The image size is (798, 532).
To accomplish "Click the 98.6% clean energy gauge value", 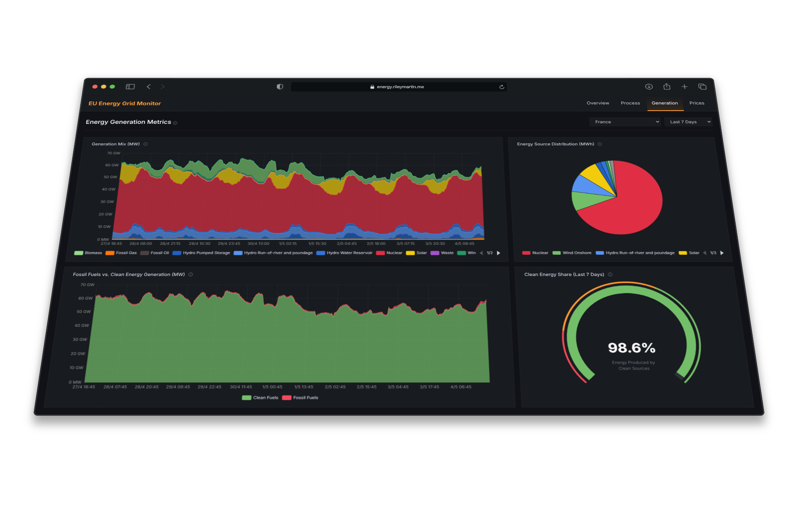I will pyautogui.click(x=632, y=348).
